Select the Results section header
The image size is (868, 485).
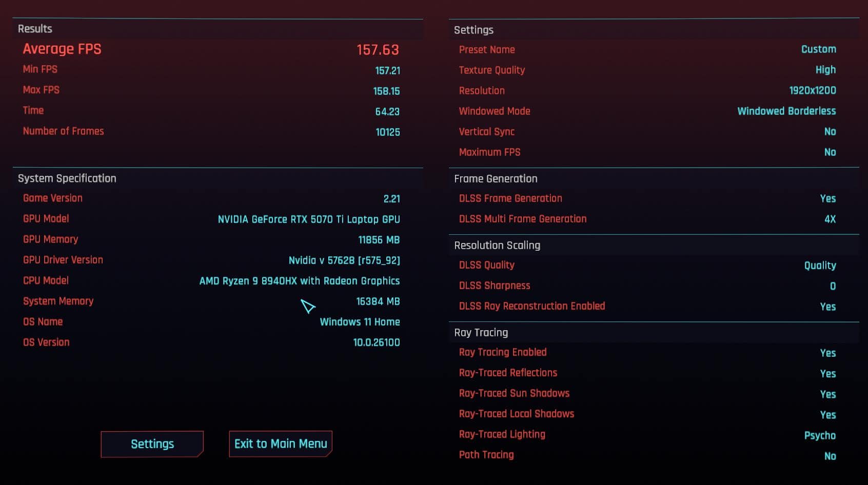[x=35, y=29]
